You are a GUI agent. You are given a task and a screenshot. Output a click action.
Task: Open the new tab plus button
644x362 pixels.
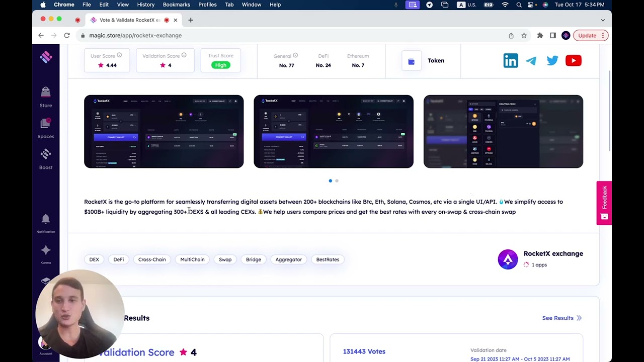tap(191, 20)
